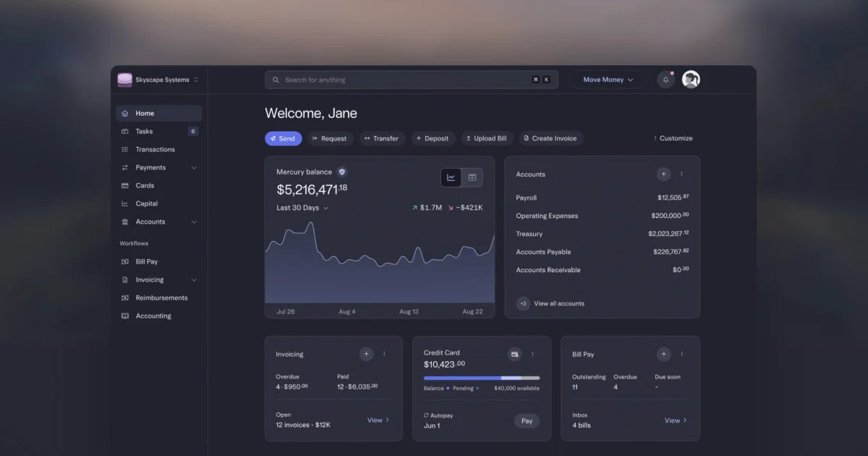Select Transactions in the sidebar
This screenshot has height=456, width=868.
(x=155, y=149)
